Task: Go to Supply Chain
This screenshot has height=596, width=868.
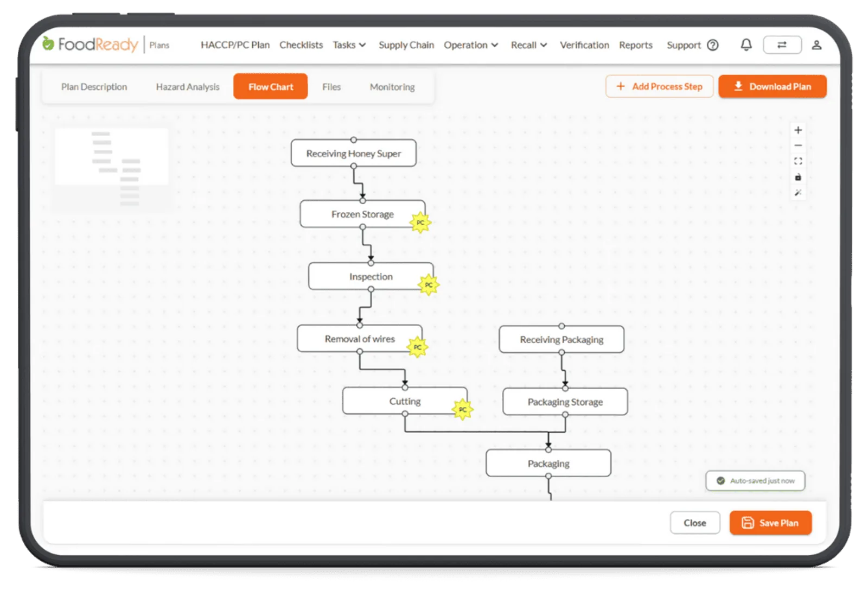Action: click(406, 45)
